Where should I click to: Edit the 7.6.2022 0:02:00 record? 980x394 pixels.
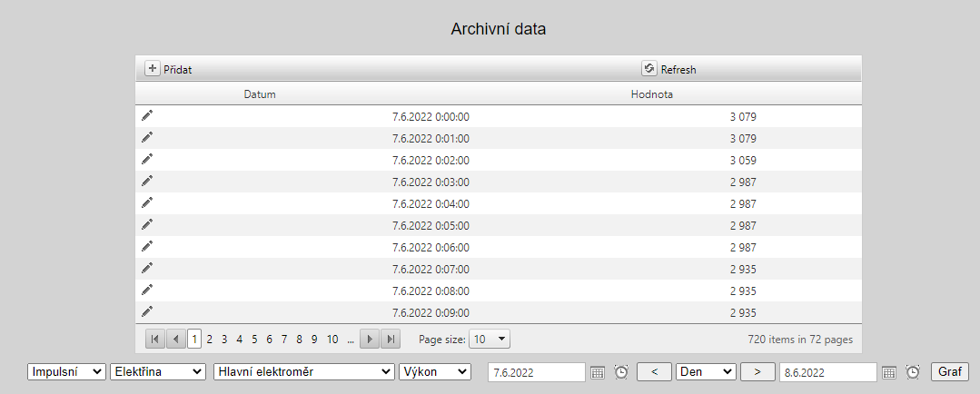pyautogui.click(x=147, y=159)
